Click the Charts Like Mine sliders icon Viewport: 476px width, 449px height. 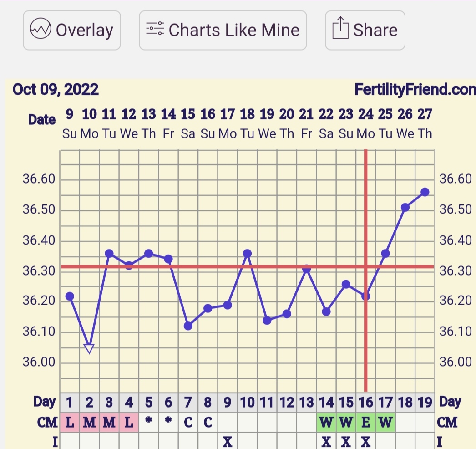155,30
